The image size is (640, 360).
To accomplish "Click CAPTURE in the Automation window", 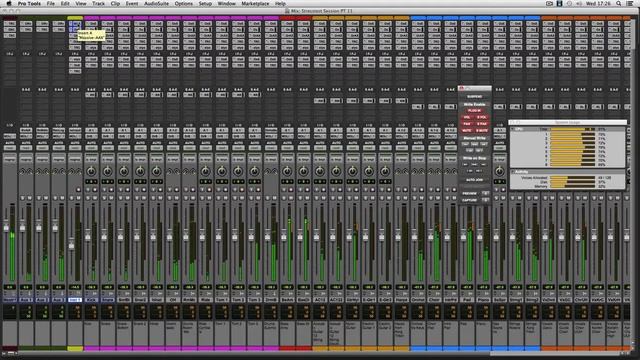I will pos(469,200).
